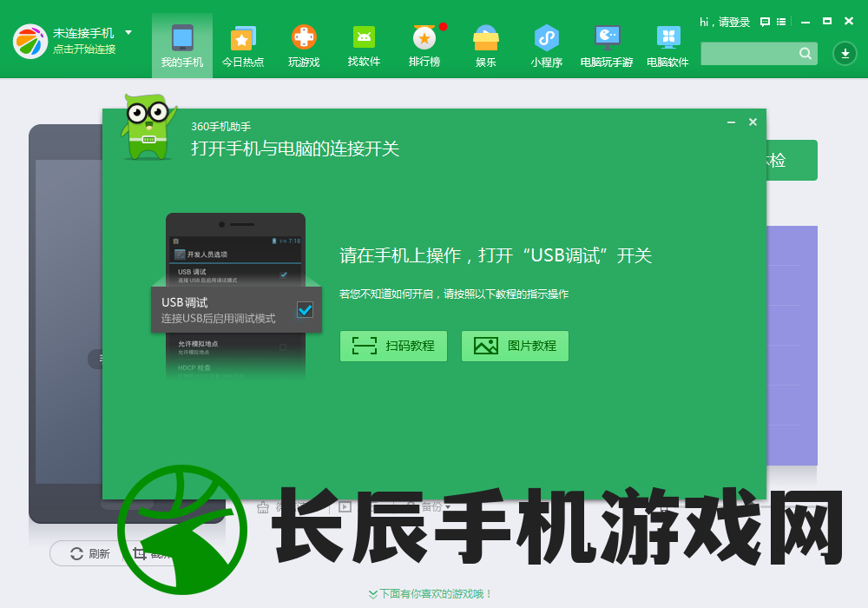Open 电脑玩手游 section

coord(607,45)
